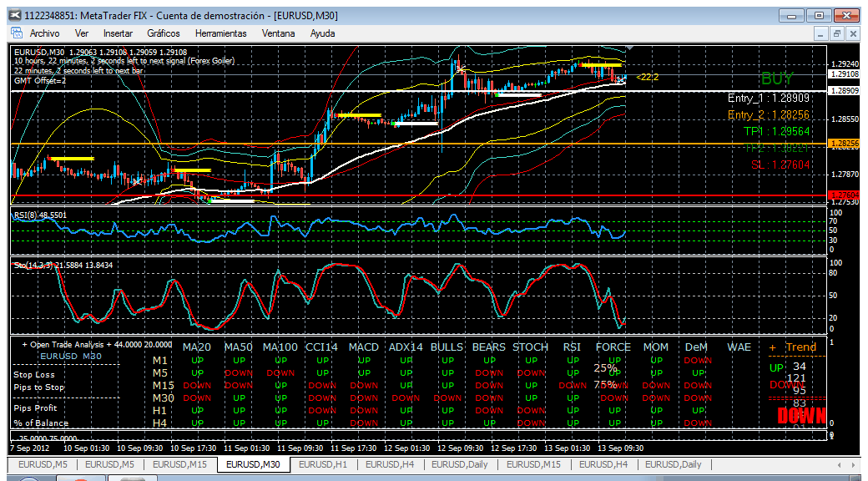This screenshot has width=868, height=481.
Task: Minimize the inner EURUSD chart window
Action: pos(822,33)
